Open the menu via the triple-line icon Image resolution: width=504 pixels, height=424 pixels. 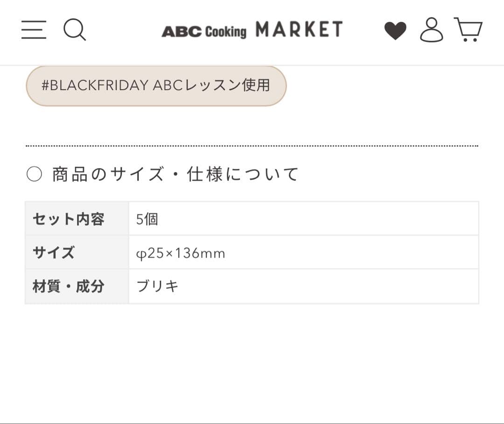(x=33, y=30)
